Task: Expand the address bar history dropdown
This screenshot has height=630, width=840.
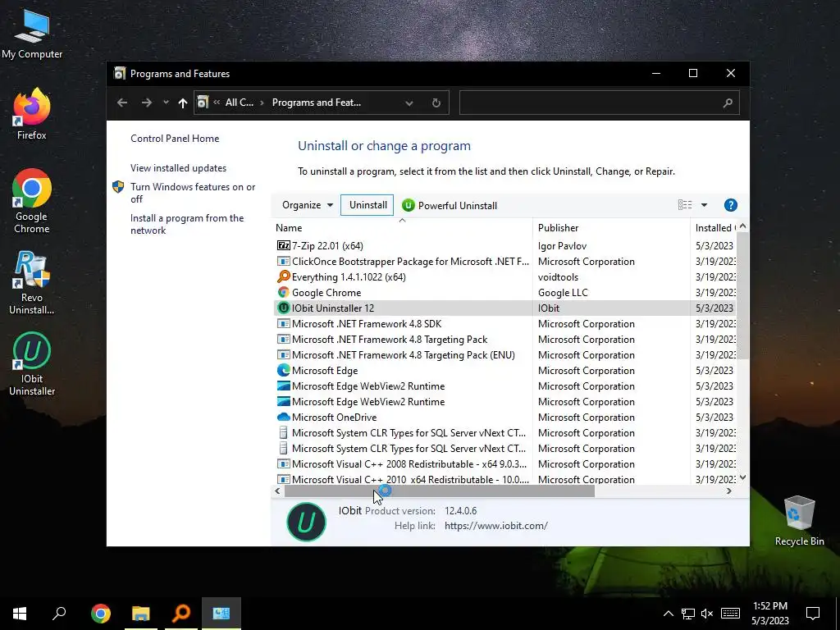Action: click(409, 103)
